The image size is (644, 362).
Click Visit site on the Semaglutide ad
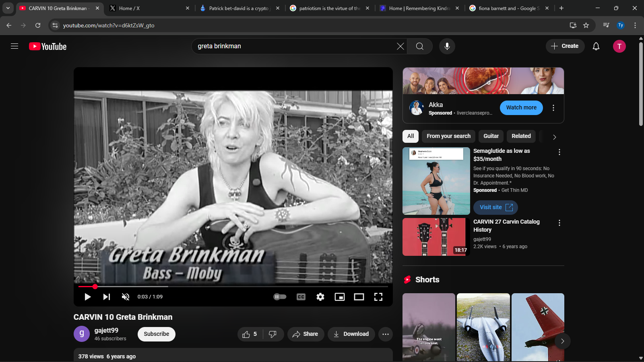pos(496,208)
